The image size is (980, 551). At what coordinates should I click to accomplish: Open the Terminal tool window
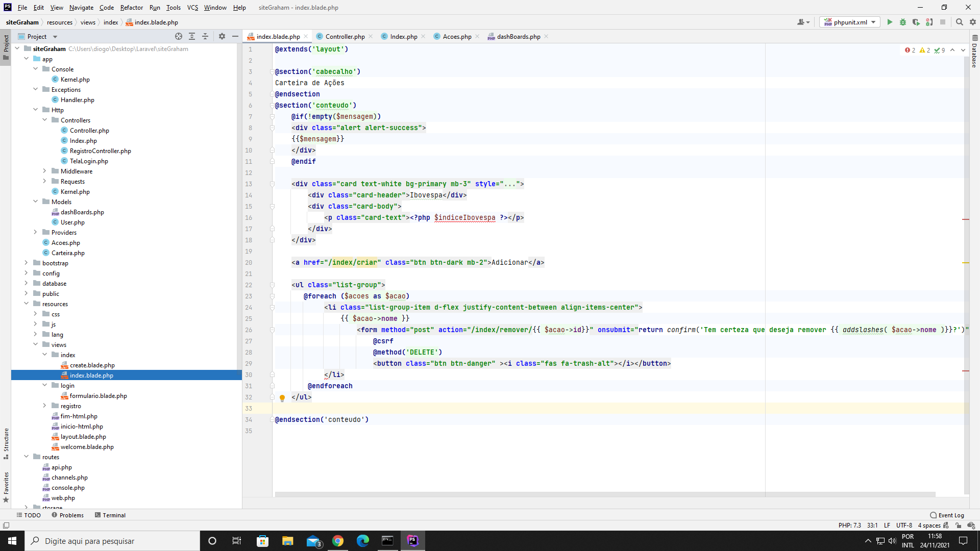point(110,515)
